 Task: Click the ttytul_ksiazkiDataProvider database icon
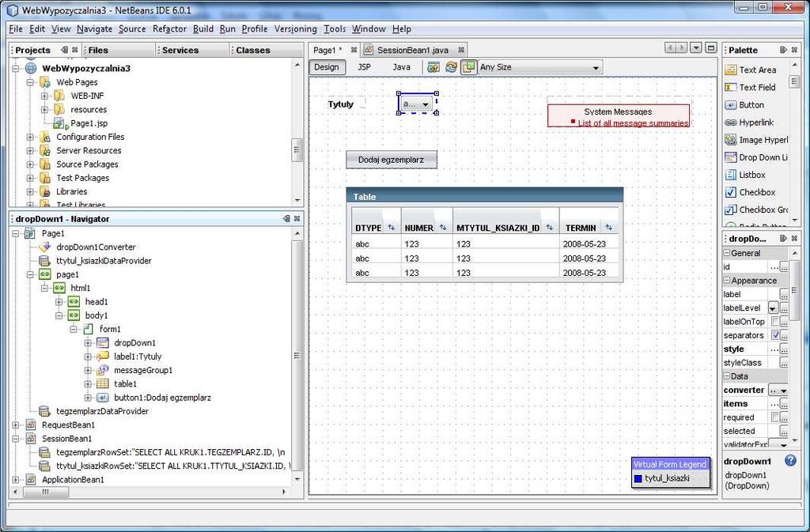tap(45, 261)
